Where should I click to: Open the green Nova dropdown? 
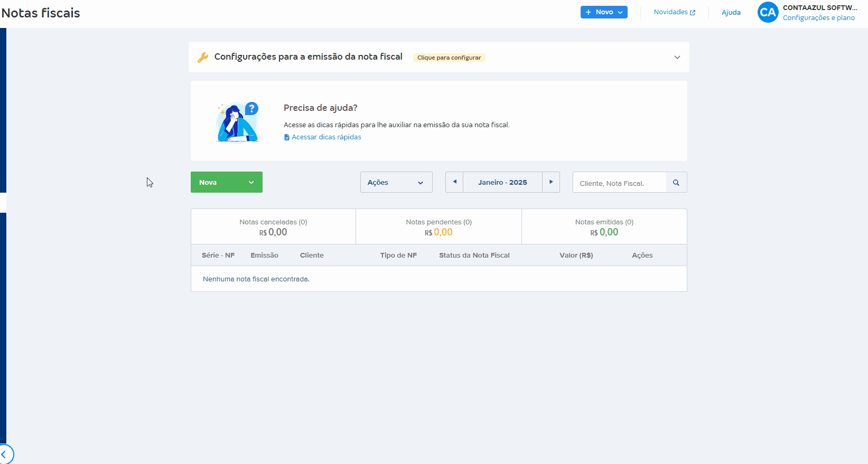(226, 182)
